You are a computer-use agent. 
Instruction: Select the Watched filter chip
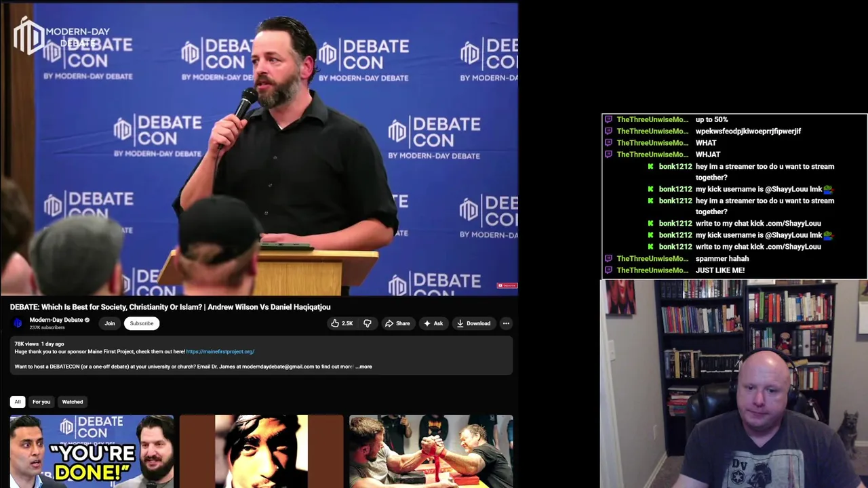point(73,402)
